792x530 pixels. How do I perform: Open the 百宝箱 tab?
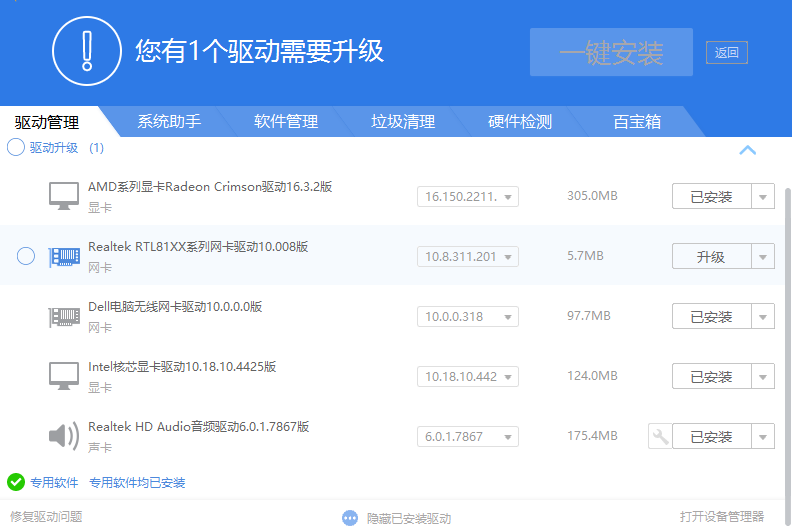click(x=637, y=122)
